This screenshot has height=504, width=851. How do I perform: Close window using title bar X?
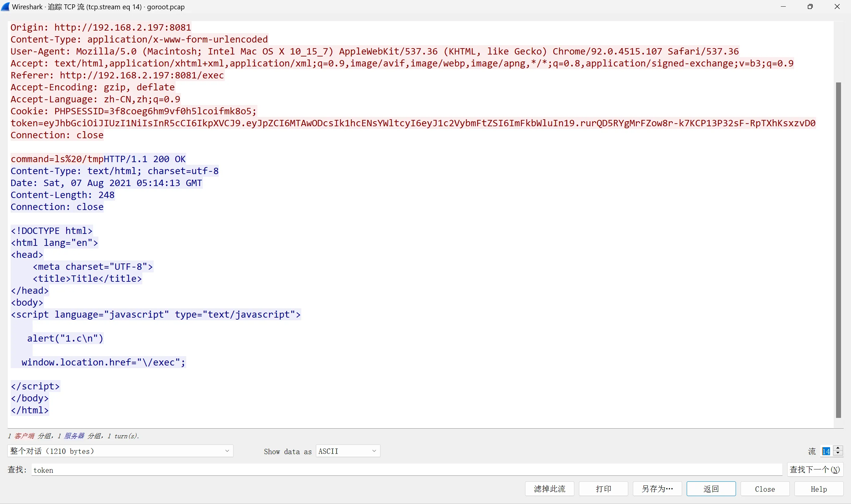click(x=837, y=7)
